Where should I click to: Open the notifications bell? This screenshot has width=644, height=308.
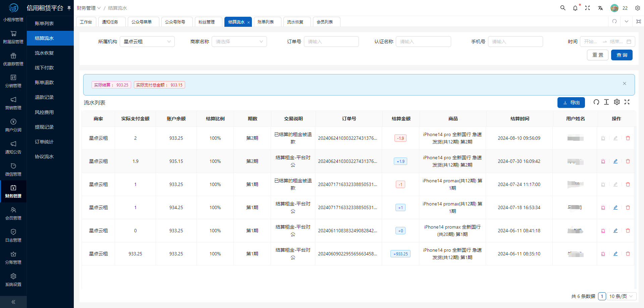(575, 8)
